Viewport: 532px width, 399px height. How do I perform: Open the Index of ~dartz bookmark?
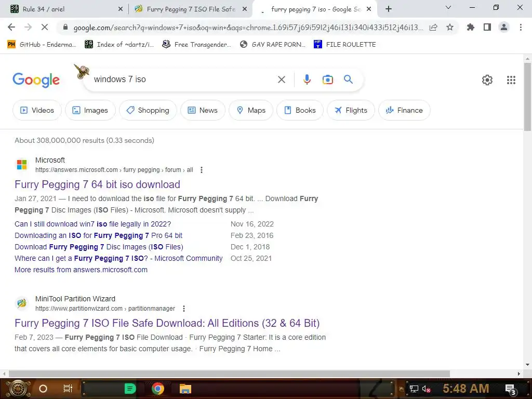(119, 45)
